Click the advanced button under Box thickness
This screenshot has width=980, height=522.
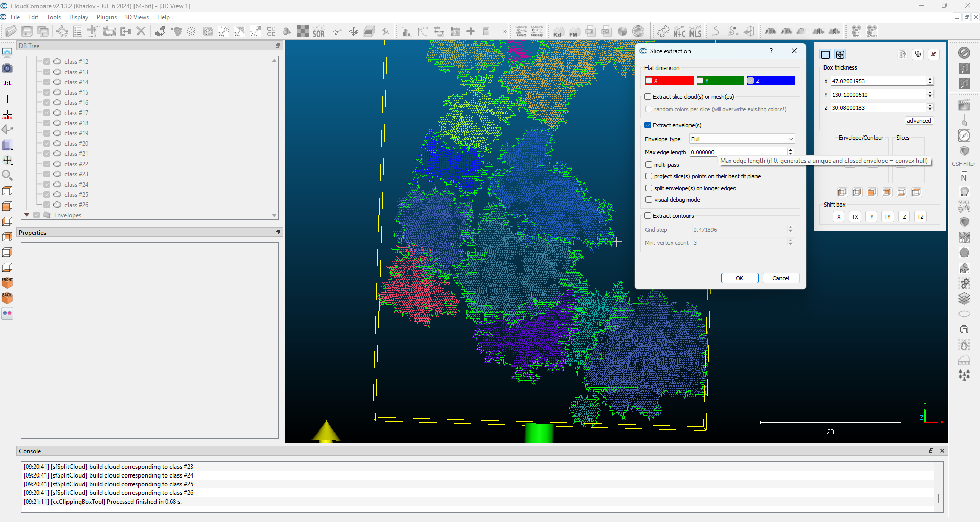pyautogui.click(x=919, y=121)
